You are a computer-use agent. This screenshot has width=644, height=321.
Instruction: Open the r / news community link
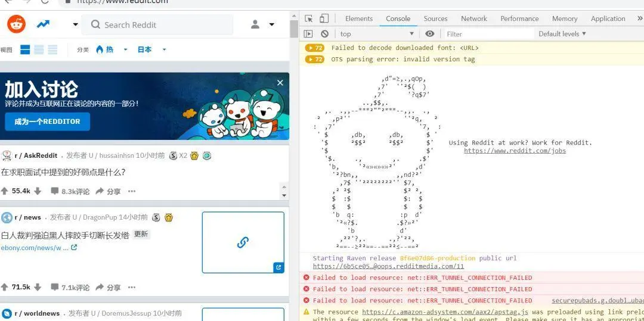27,217
